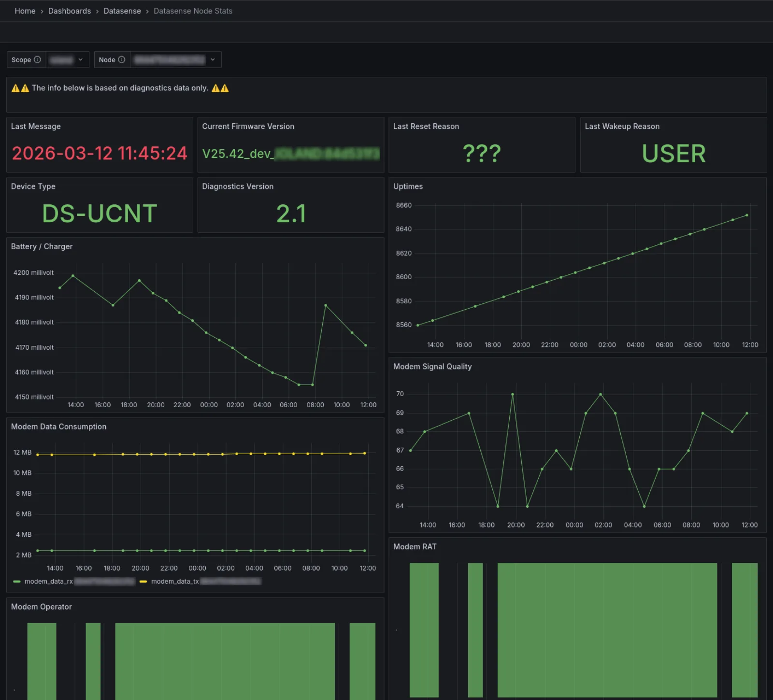Click the 4200 millivolt axis label
Image resolution: width=773 pixels, height=700 pixels.
tap(33, 272)
